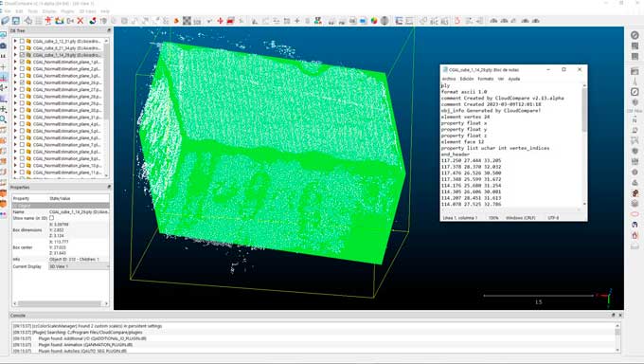
Task: Open Formato menu in Bloc de notas
Action: (x=486, y=79)
